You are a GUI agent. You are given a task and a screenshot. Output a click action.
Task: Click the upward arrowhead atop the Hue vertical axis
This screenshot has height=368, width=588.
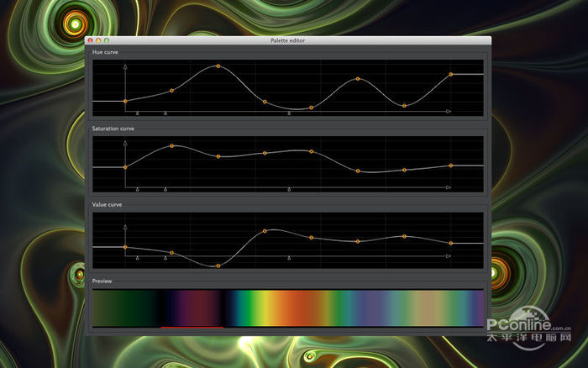[125, 66]
